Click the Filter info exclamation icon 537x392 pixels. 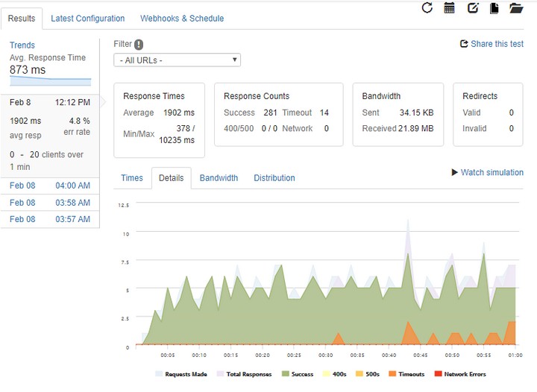coord(139,45)
